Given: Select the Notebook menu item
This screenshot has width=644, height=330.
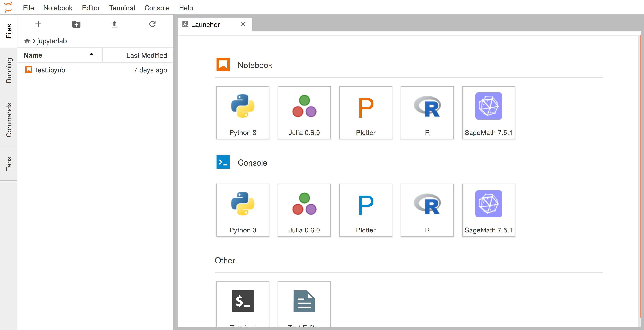Looking at the screenshot, I should tap(57, 8).
